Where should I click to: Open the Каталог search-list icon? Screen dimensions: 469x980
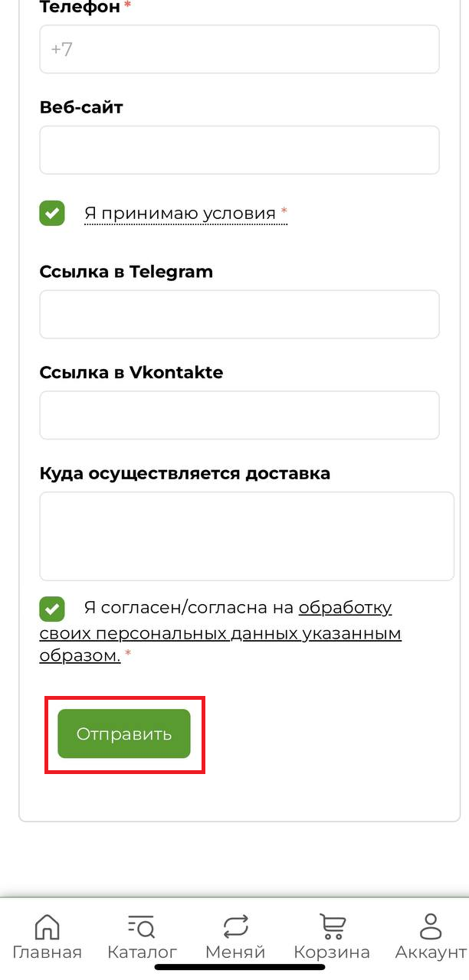pos(142,926)
